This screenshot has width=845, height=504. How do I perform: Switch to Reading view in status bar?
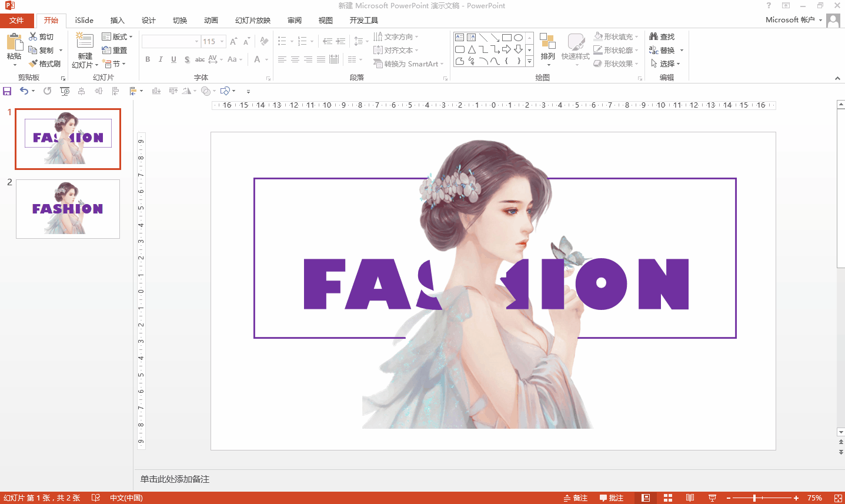coord(690,498)
